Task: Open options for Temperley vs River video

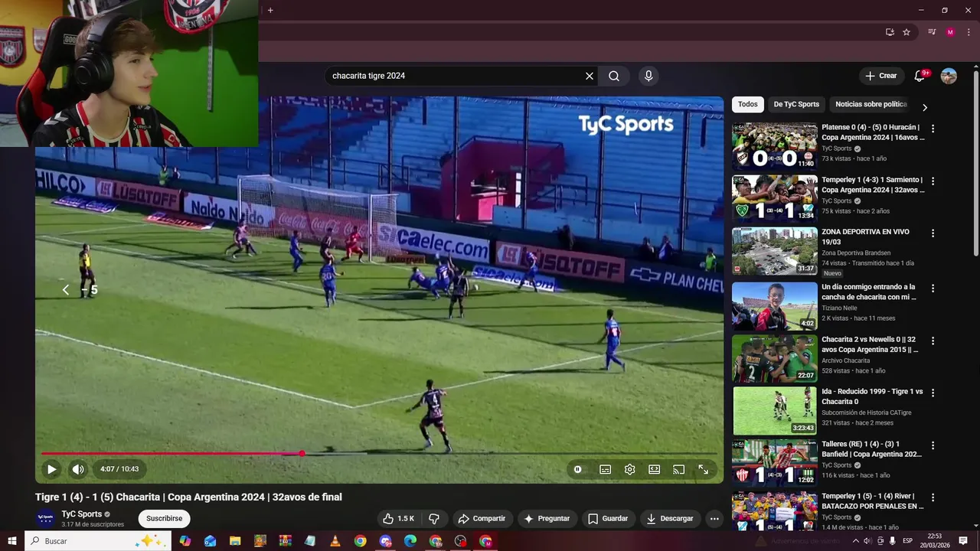Action: click(x=933, y=497)
